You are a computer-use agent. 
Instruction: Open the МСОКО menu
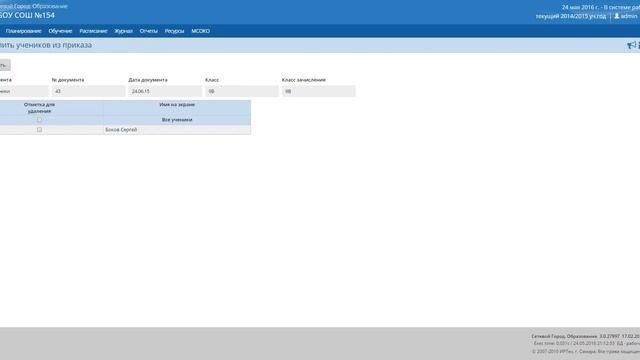(200, 31)
